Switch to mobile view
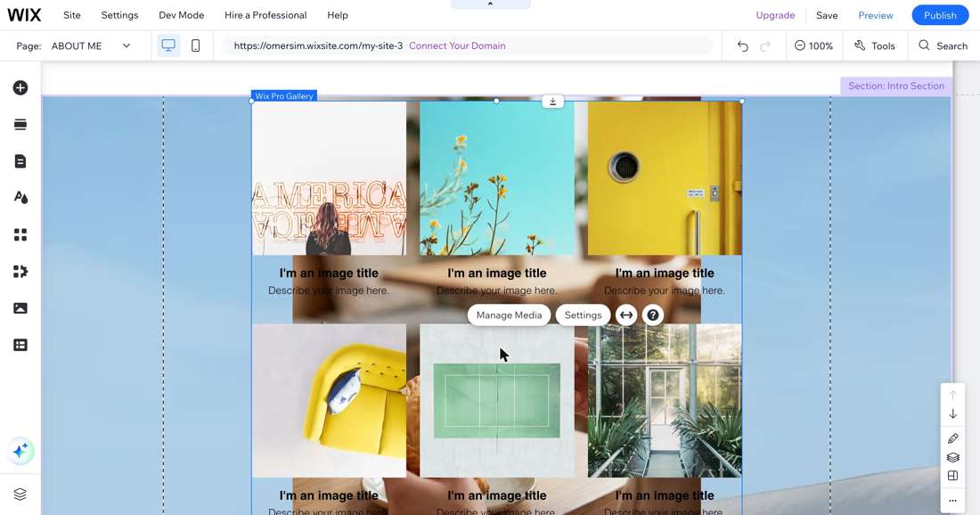This screenshot has height=515, width=980. (196, 45)
